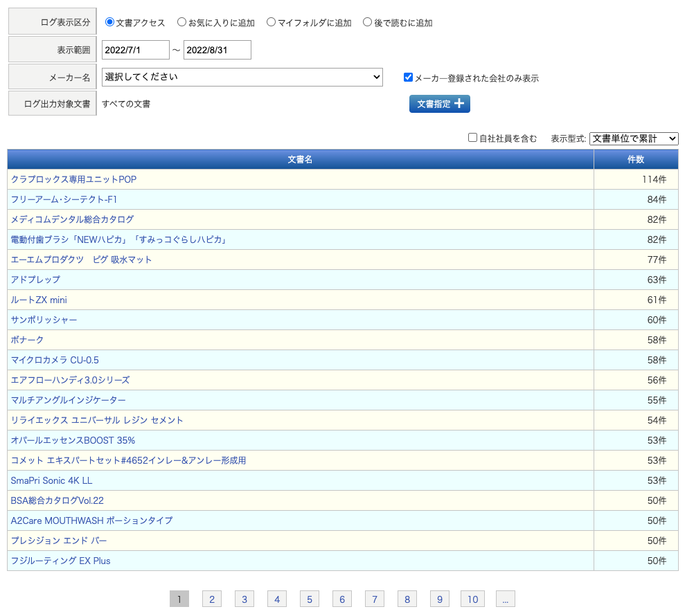Open マイクロカメラ CU-0.5 link
Viewport: 685px width, 616px height.
coord(55,360)
